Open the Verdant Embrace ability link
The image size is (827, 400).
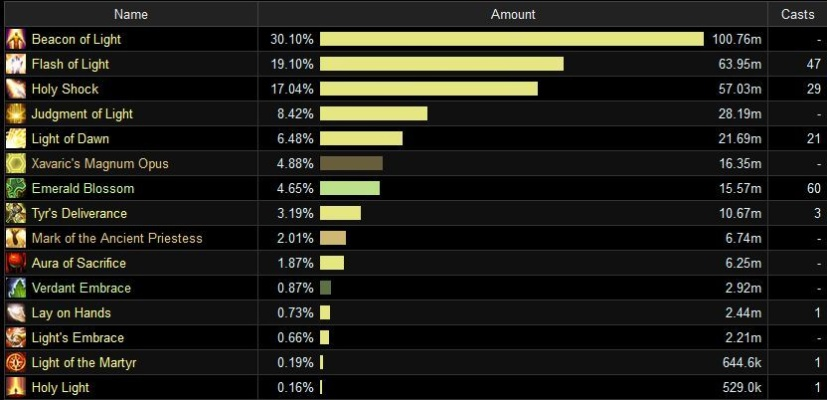[x=81, y=288]
